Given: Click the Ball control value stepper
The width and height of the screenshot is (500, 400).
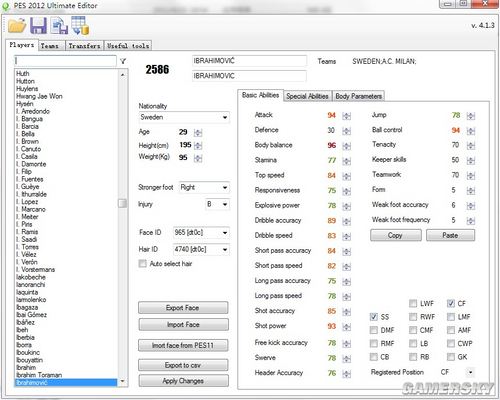Looking at the screenshot, I should [471, 131].
